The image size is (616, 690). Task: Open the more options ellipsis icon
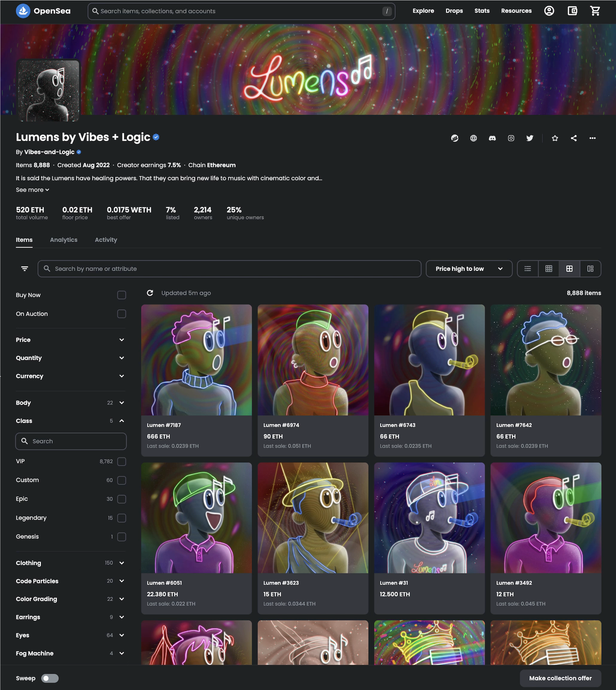click(x=593, y=138)
